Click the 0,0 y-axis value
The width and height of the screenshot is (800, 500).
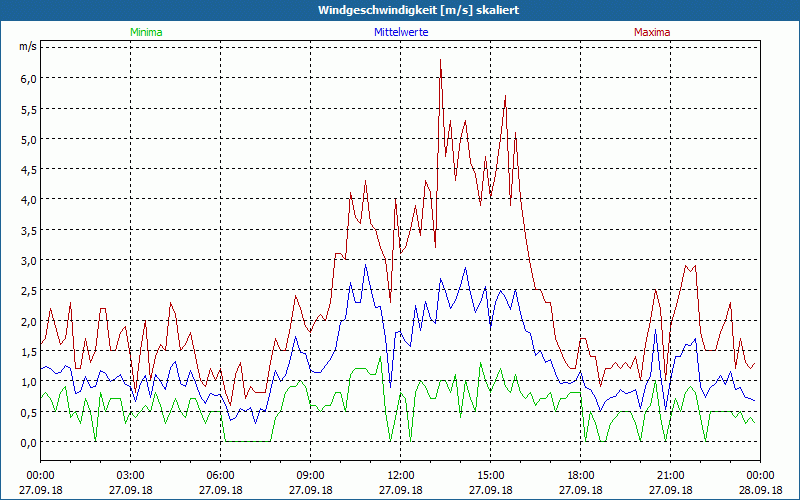click(x=29, y=442)
